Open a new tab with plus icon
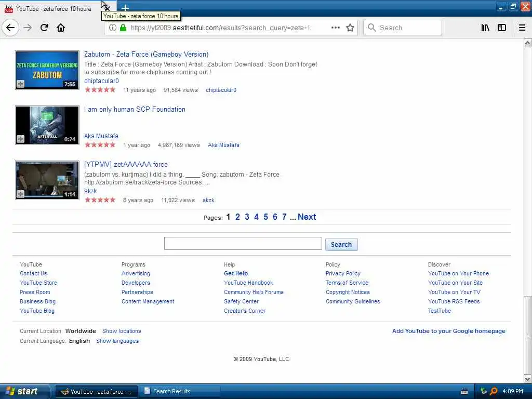Screen dimensions: 532x399 pos(125,8)
